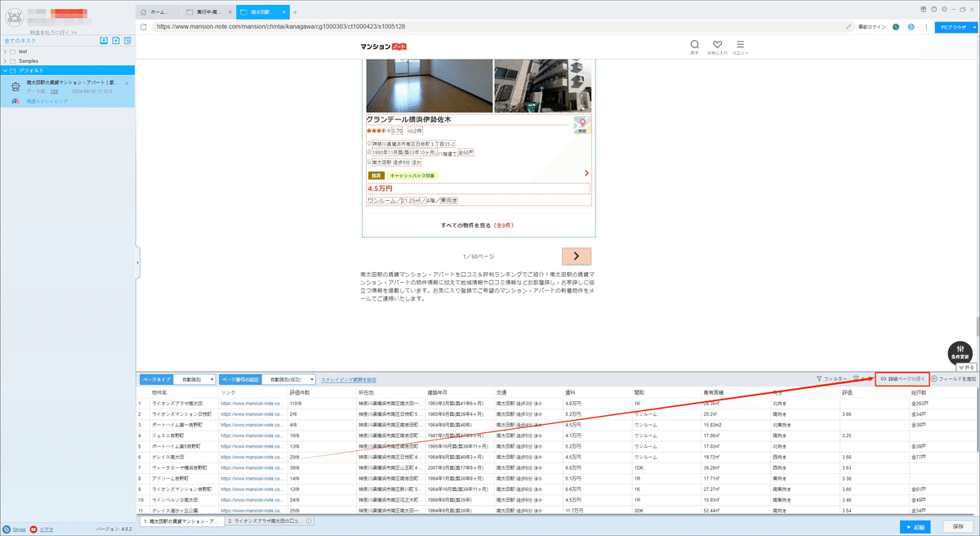Click the robot avatar icon top-left
This screenshot has width=980, height=536.
tap(13, 17)
